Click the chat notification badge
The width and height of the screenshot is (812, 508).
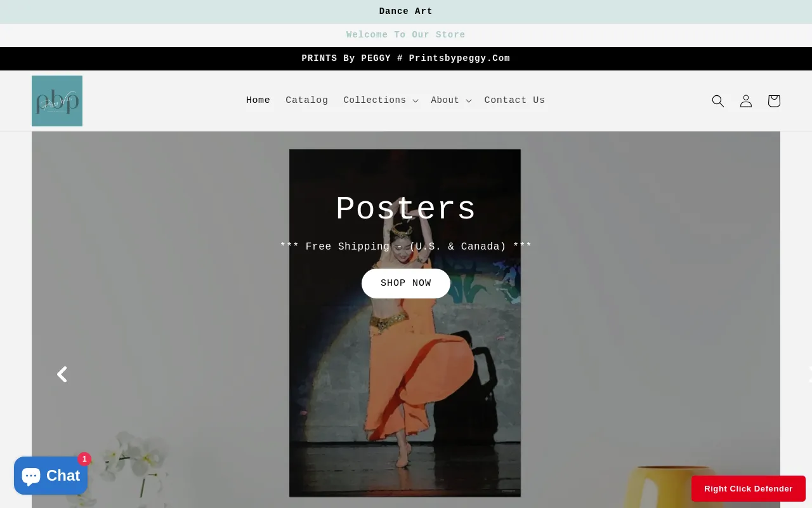(x=84, y=459)
